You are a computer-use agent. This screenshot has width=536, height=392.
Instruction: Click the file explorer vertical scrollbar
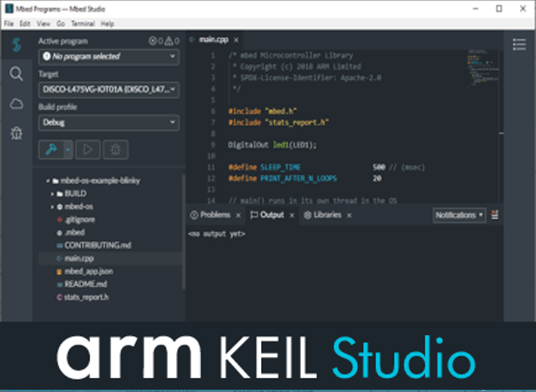pyautogui.click(x=184, y=232)
